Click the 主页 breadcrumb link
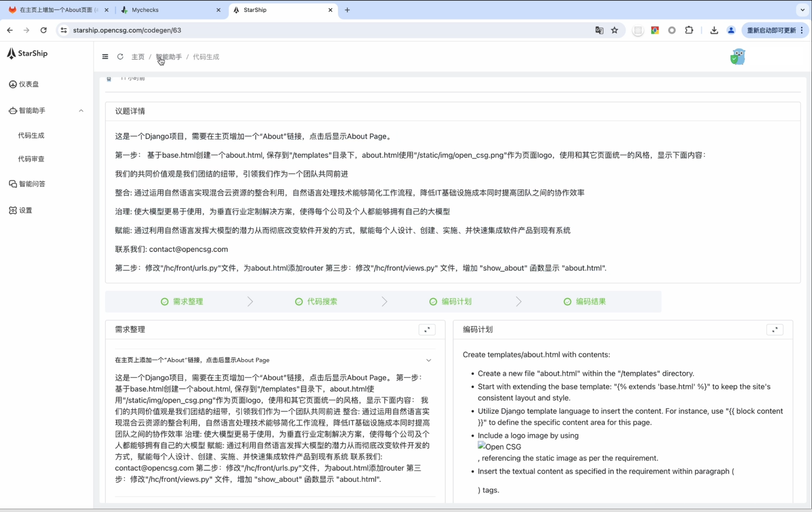Viewport: 812px width, 512px height. [138, 57]
